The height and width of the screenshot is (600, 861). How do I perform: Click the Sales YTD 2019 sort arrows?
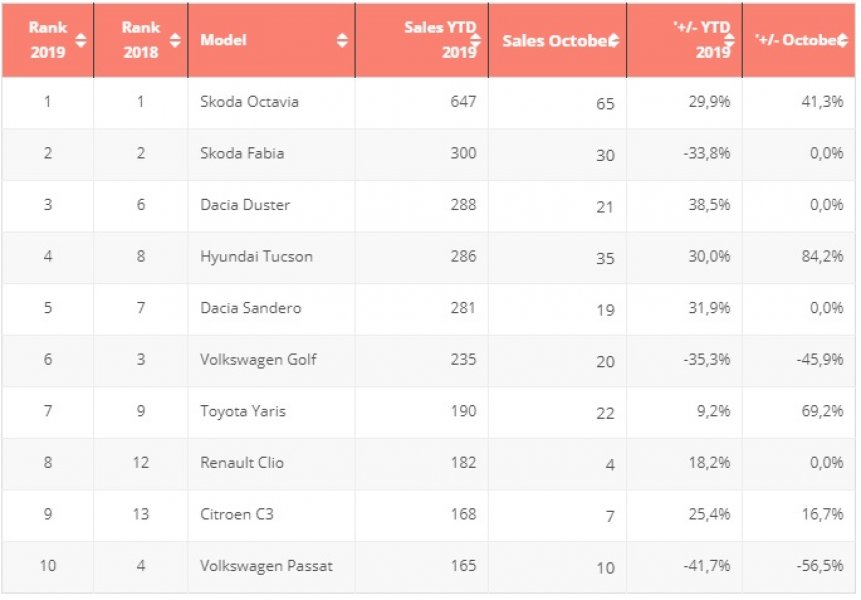click(476, 41)
